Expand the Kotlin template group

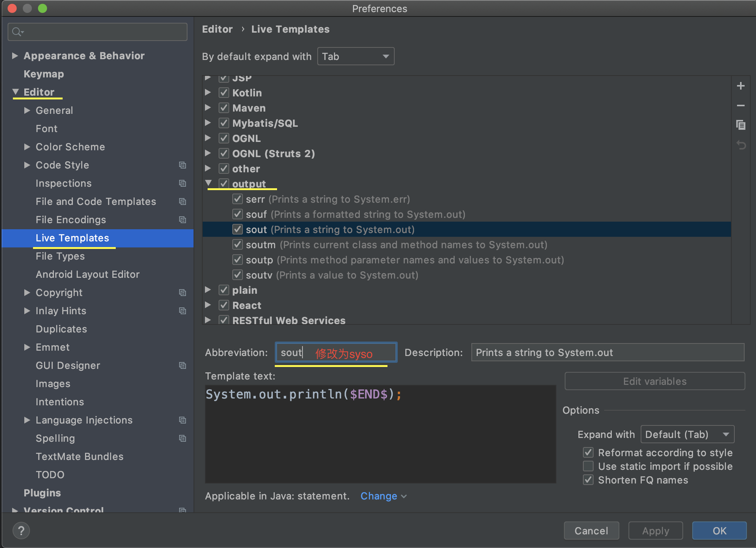point(208,92)
